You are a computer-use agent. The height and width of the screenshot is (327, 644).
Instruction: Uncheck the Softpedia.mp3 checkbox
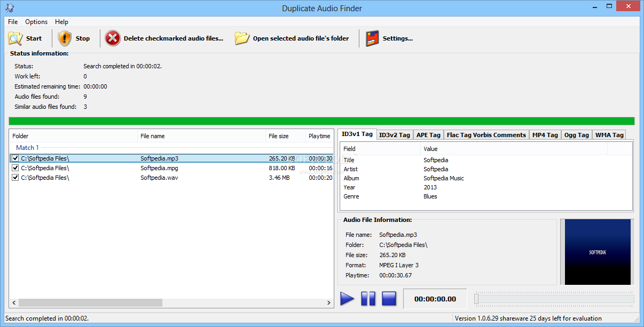[15, 158]
